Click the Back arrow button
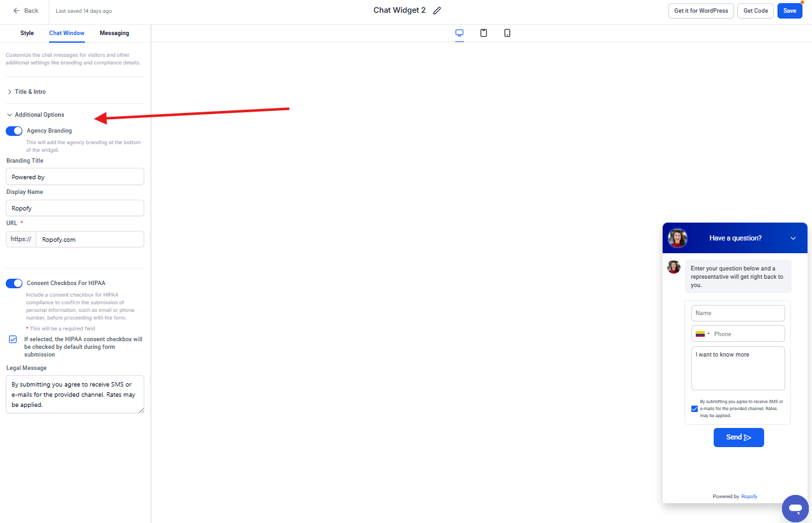Image resolution: width=812 pixels, height=523 pixels. click(x=26, y=11)
